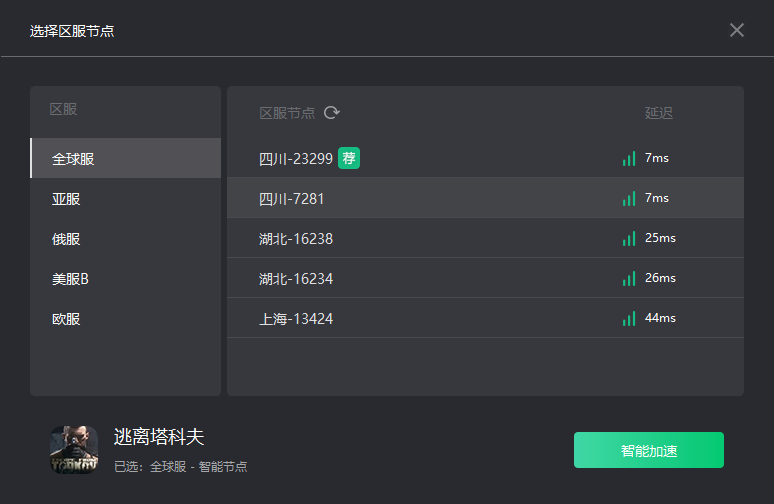Click signal bars icon for 四川-7281
774x504 pixels.
pyautogui.click(x=629, y=198)
